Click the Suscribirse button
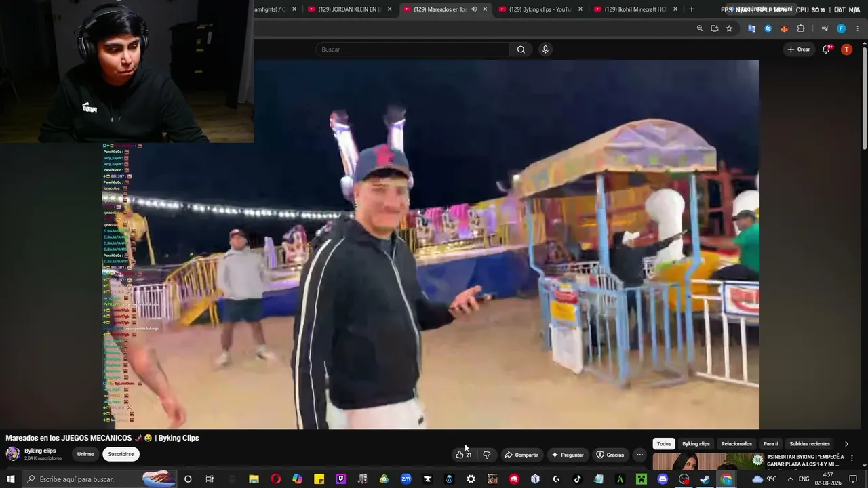Image resolution: width=868 pixels, height=488 pixels. [121, 454]
